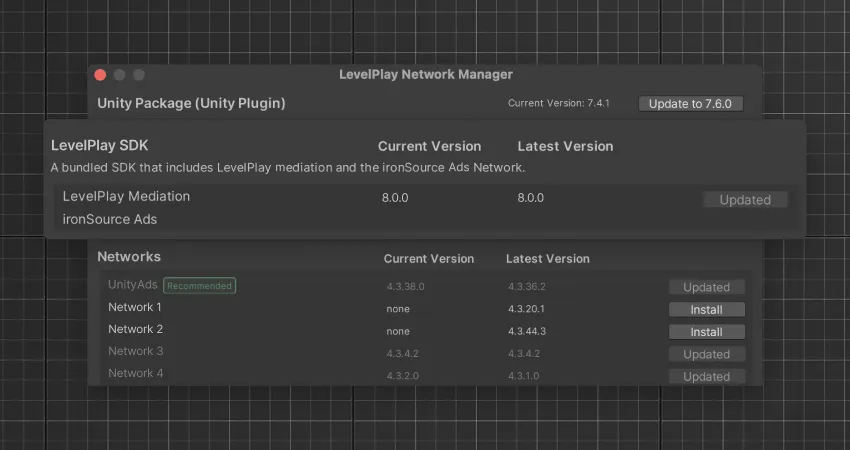The height and width of the screenshot is (450, 850).
Task: Click Network 2 current version none
Action: point(398,331)
